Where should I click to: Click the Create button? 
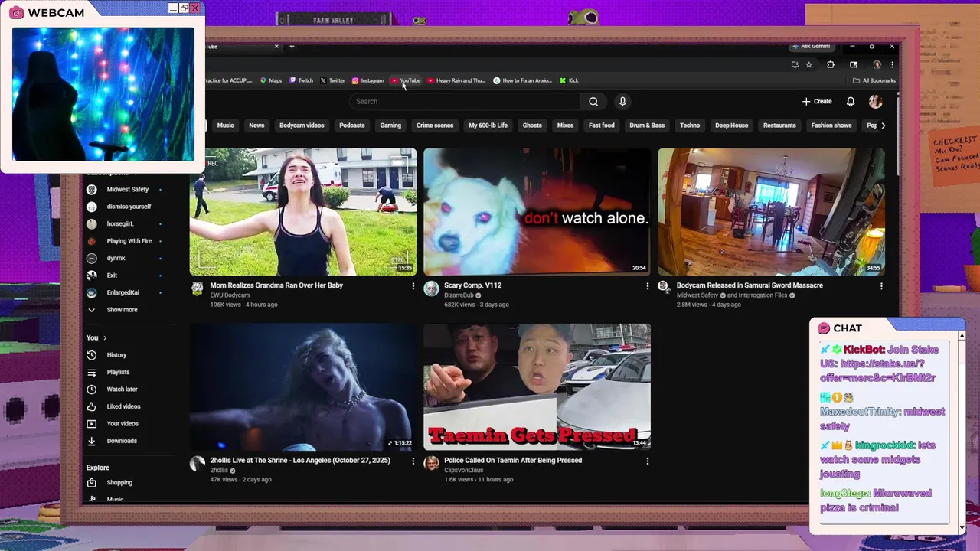pyautogui.click(x=817, y=102)
